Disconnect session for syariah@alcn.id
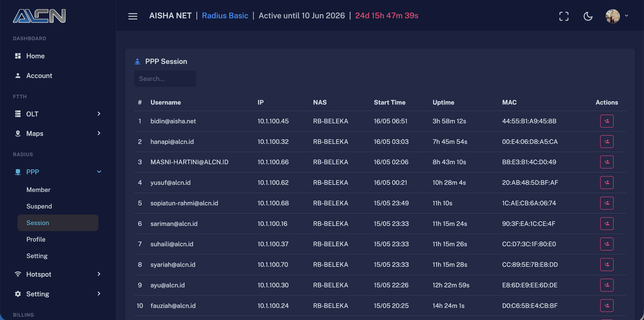 point(607,265)
